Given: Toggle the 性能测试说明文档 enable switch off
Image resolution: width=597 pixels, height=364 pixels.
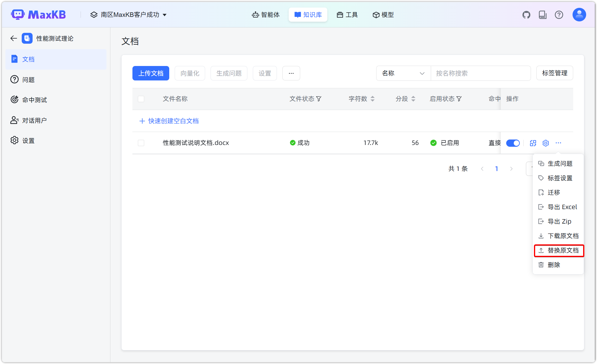Looking at the screenshot, I should click(513, 143).
